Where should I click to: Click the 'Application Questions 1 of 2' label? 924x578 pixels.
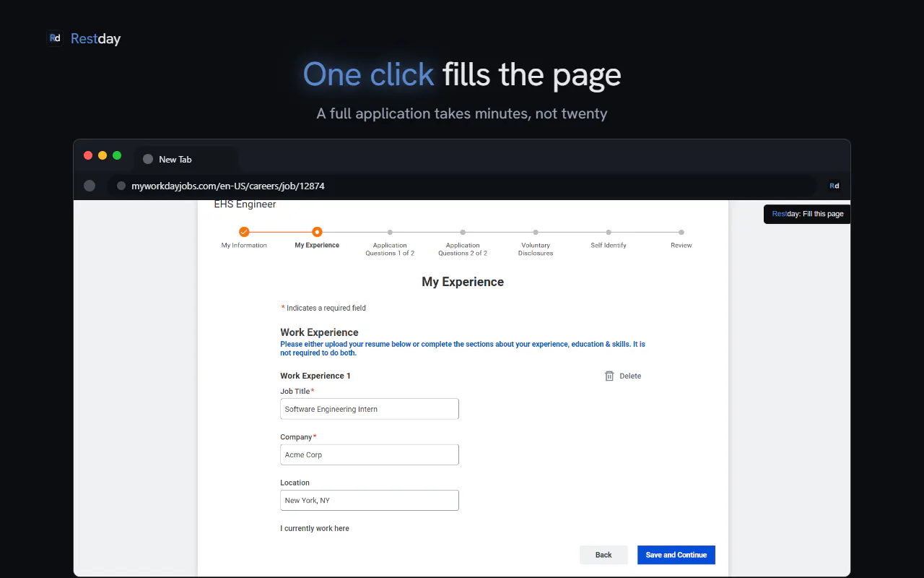[x=390, y=249]
